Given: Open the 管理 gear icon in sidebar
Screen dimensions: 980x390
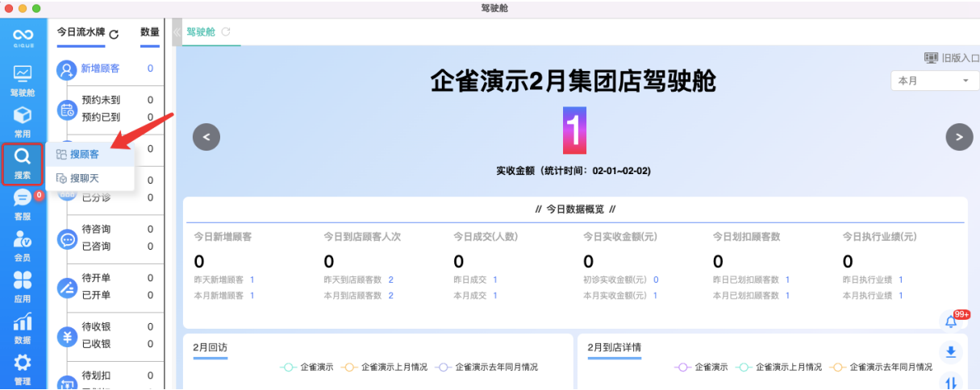Looking at the screenshot, I should [x=23, y=369].
